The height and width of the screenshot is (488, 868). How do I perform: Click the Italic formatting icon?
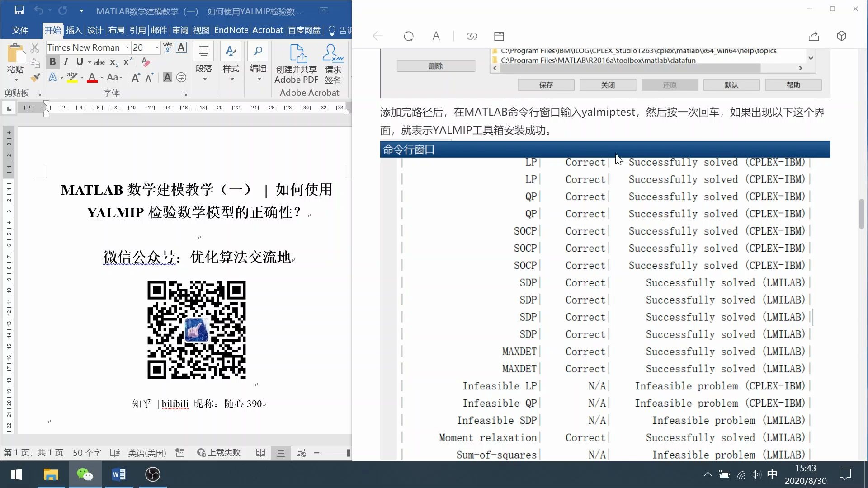point(66,62)
